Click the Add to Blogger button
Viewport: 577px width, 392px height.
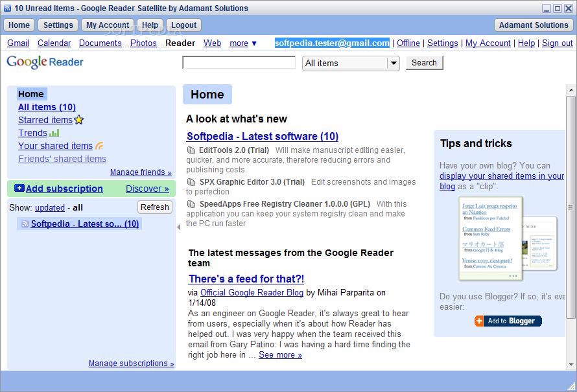tap(508, 321)
